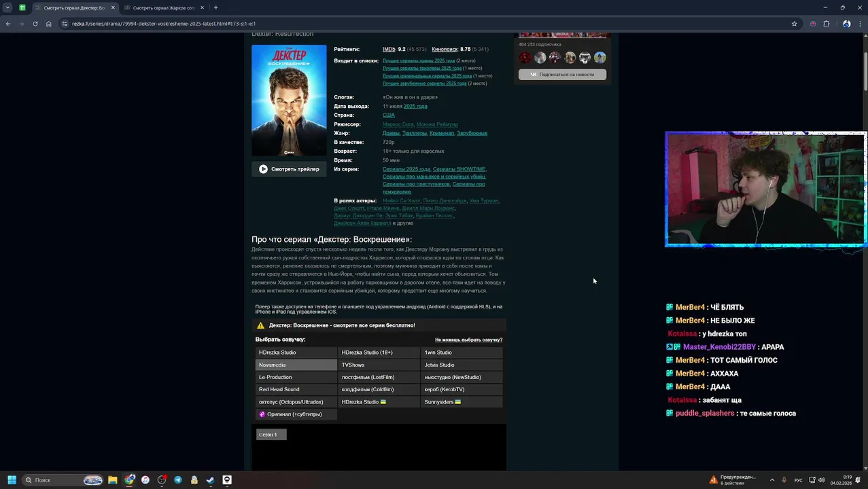Select Sunnysiders voiceover
Screen dimensions: 868x489
pos(462,401)
